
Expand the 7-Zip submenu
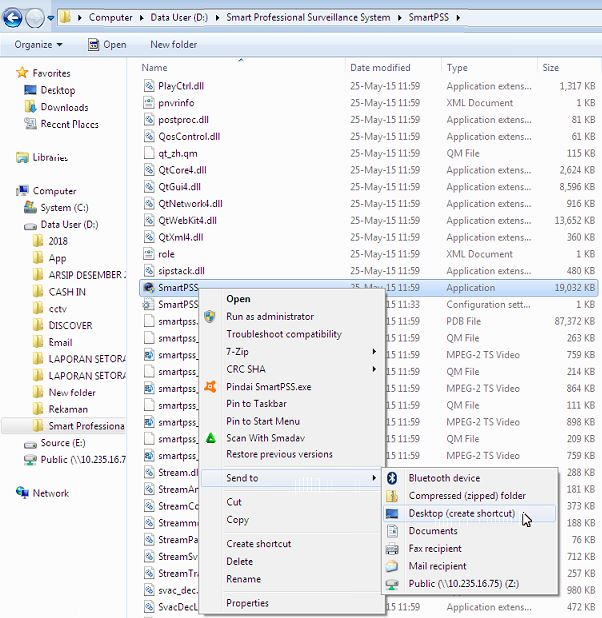(292, 351)
